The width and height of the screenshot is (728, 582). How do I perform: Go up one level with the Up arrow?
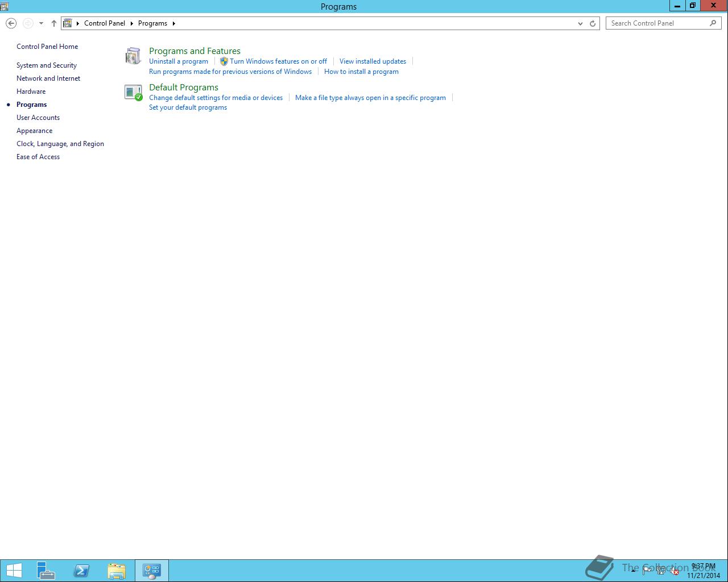[53, 23]
